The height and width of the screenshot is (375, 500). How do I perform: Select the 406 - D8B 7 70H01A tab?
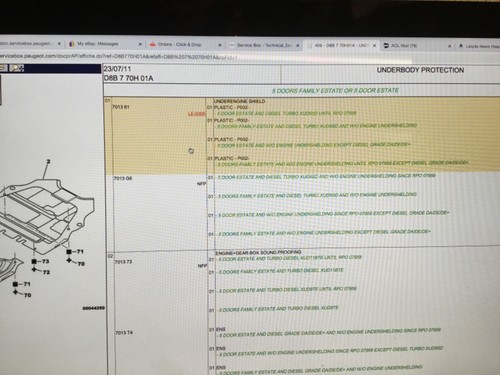pos(341,45)
